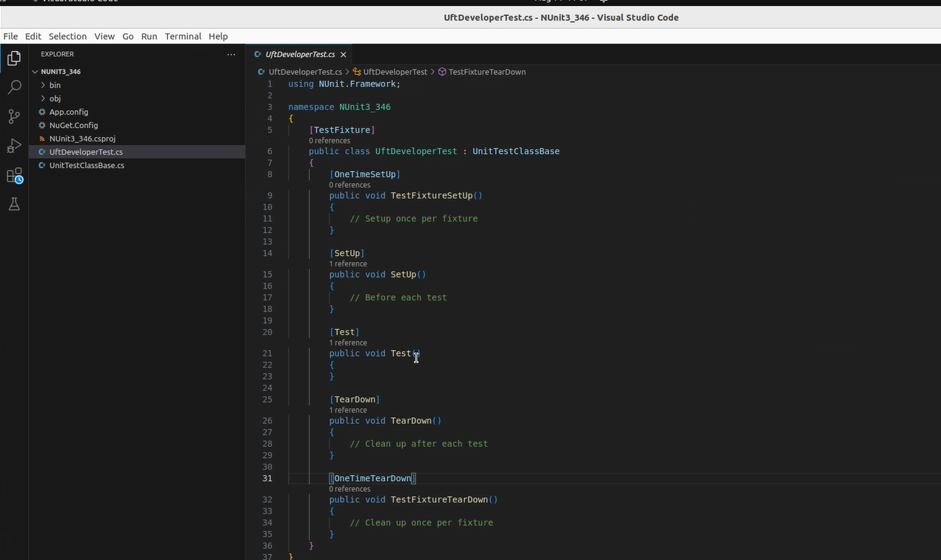
Task: Open the Terminal menu
Action: 183,36
